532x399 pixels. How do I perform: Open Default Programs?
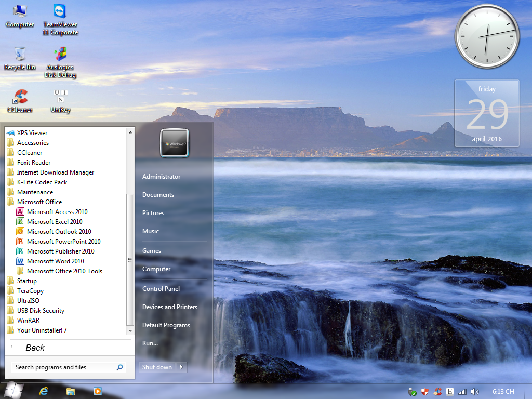[166, 325]
